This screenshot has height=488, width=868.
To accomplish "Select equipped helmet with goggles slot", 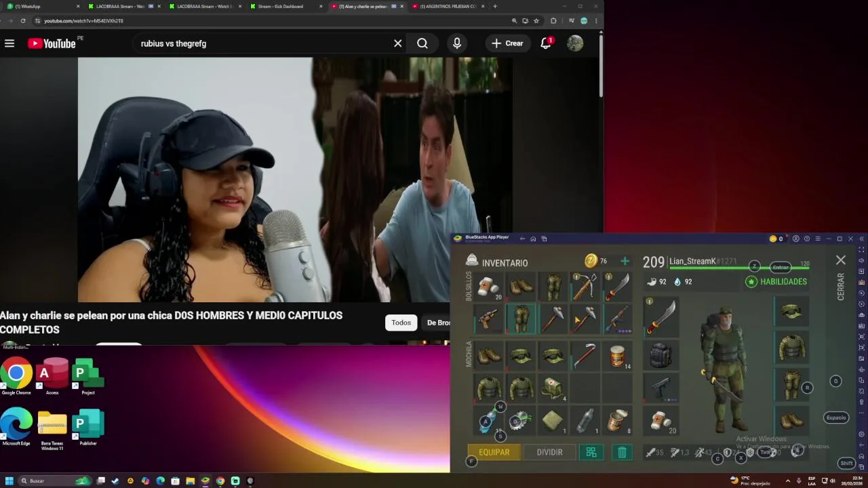I will click(791, 311).
